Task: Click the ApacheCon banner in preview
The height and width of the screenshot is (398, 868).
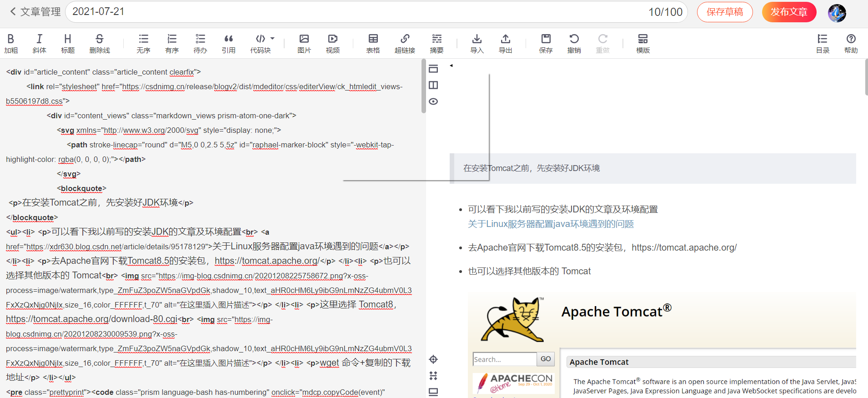Action: click(513, 383)
